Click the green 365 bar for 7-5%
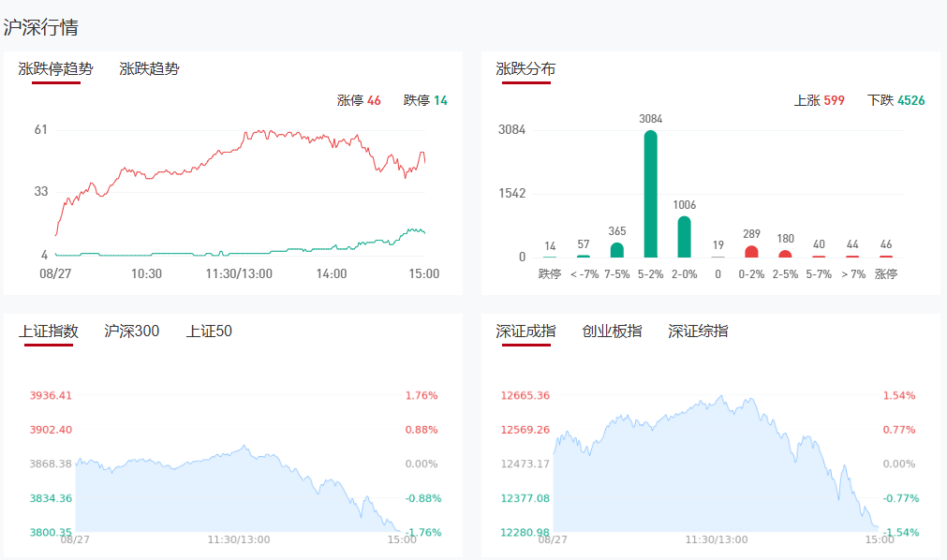Image resolution: width=947 pixels, height=560 pixels. point(617,250)
